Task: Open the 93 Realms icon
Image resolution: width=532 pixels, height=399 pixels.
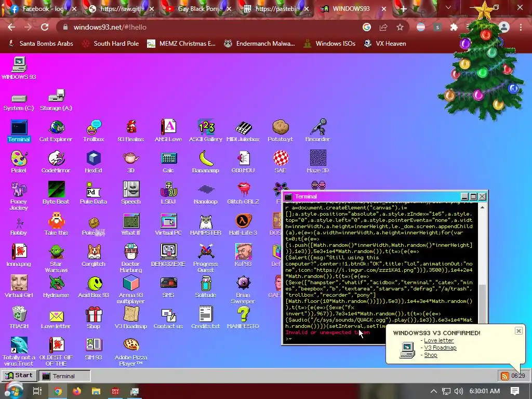Action: point(131,130)
